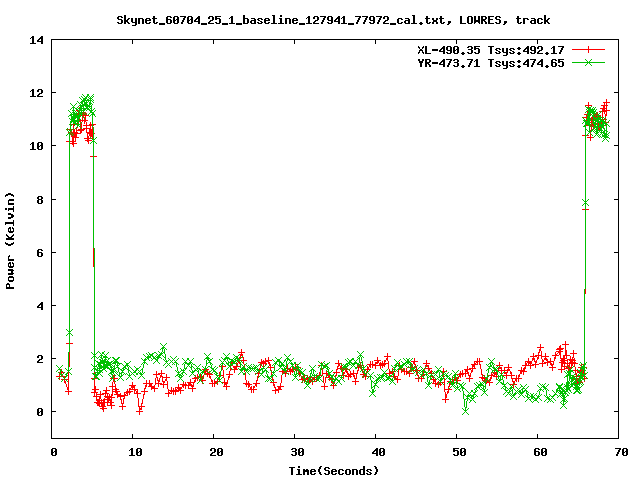Select legend entry XL-490.35 Tsys:492.17
Screen dimensions: 640x480
tap(491, 50)
